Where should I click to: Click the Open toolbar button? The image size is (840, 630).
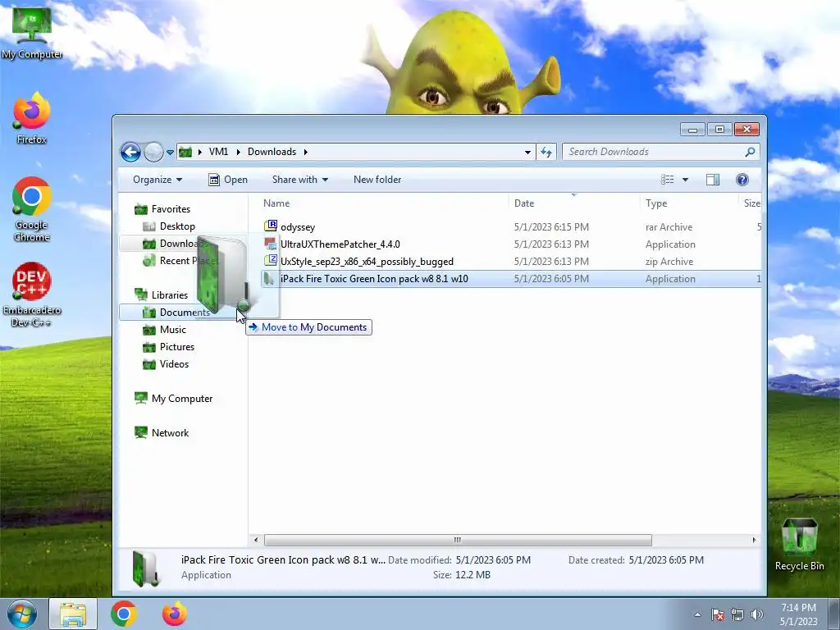228,180
